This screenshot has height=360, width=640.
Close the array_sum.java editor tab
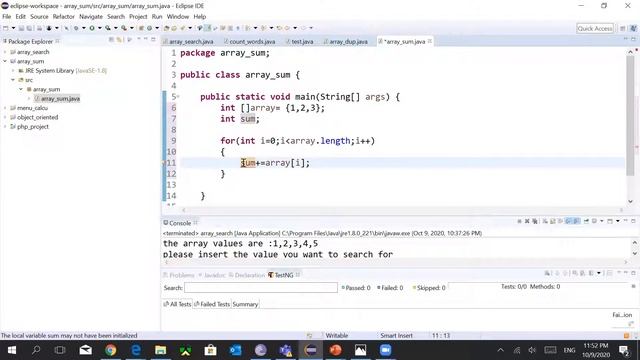pos(430,41)
